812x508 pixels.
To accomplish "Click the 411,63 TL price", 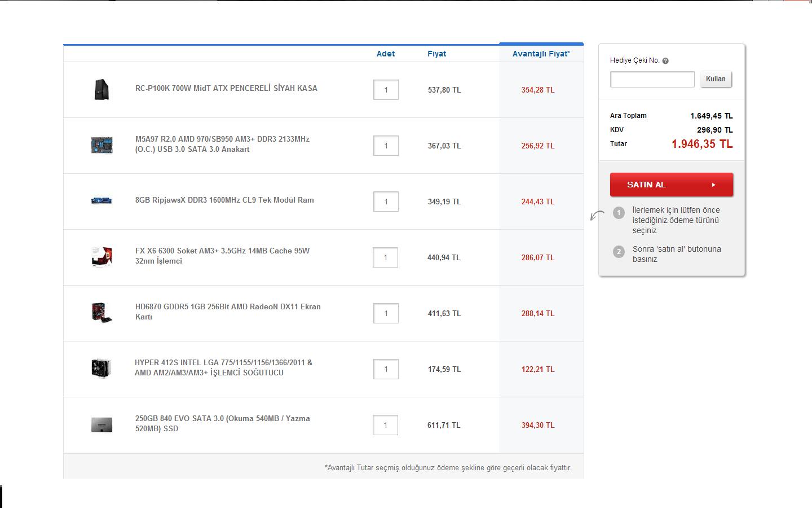I will [444, 313].
